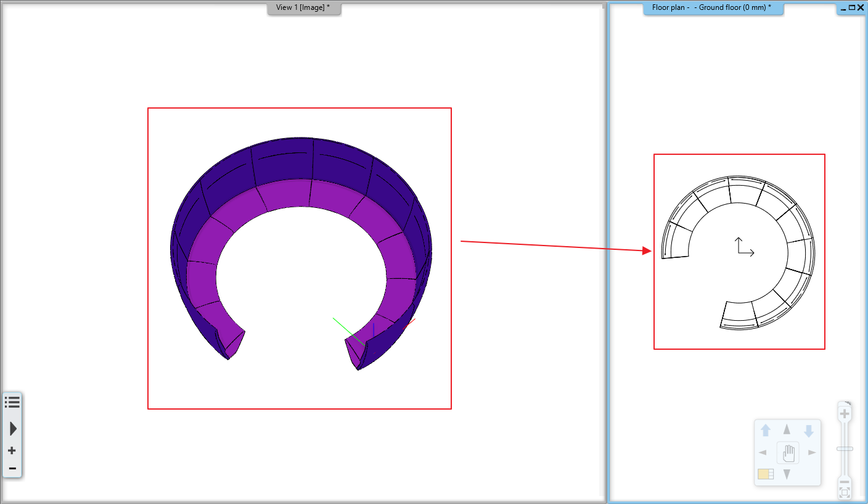
Task: Pan right with the gray right triangle
Action: click(x=812, y=453)
